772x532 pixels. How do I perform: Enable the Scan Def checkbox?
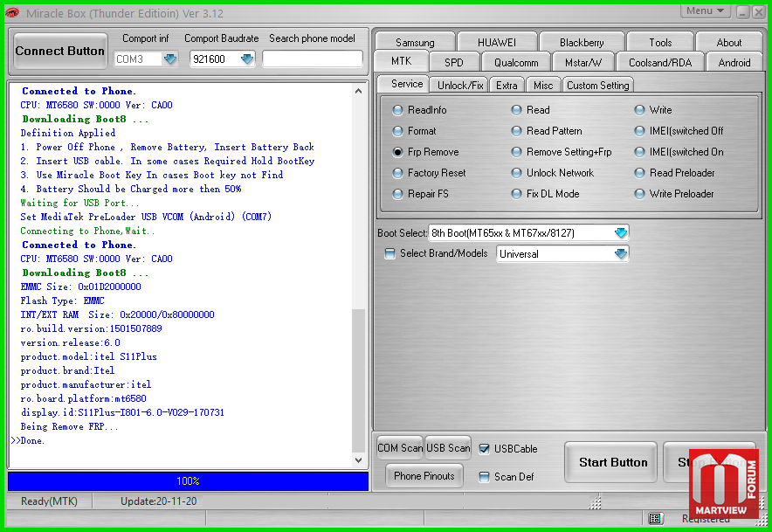coord(484,477)
